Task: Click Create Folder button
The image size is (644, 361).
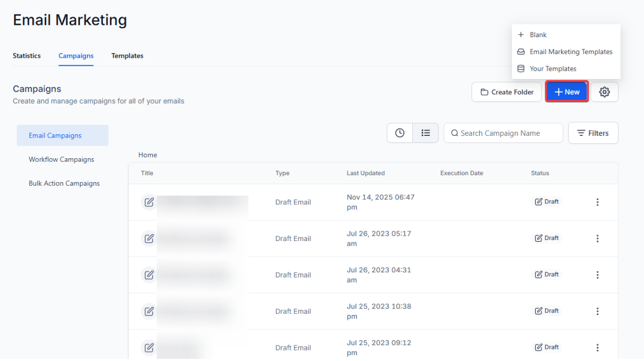Action: (507, 92)
